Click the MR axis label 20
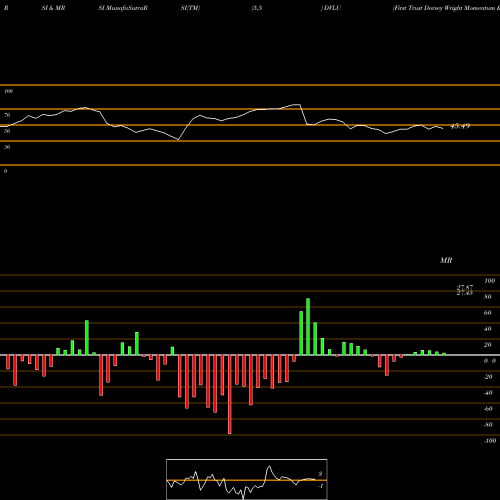 tap(488, 345)
